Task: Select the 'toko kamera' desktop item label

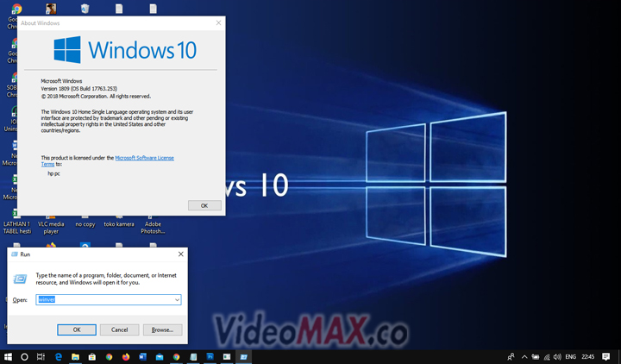Action: click(119, 224)
